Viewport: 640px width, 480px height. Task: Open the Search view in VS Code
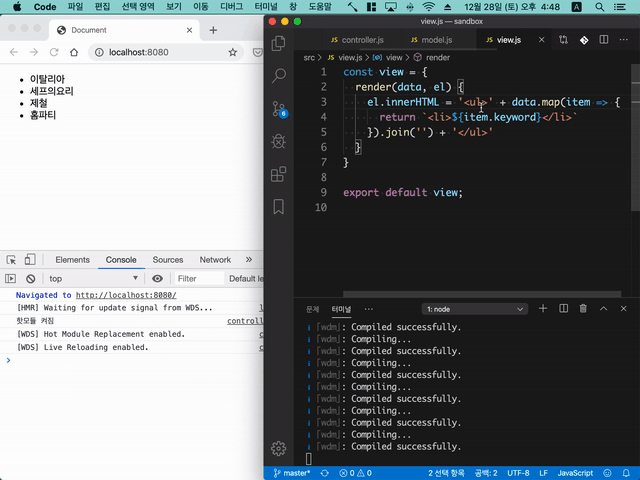tap(279, 76)
